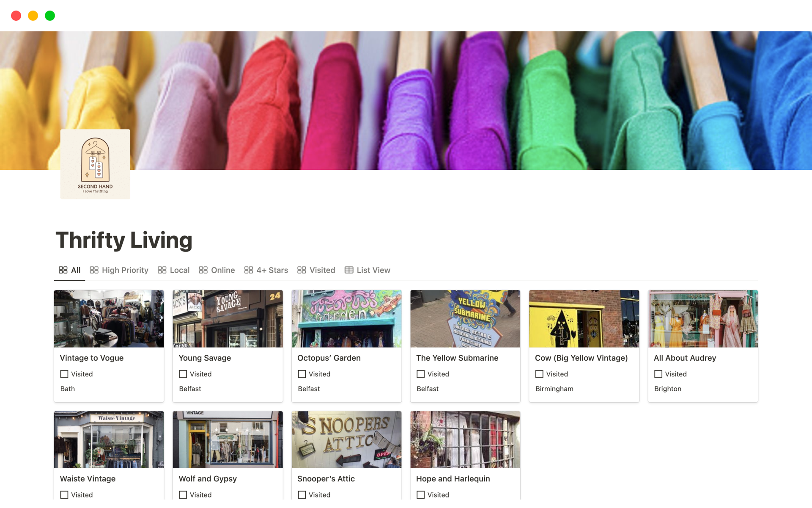Screen dimensions: 812x508
Task: Click the Thrifty Living page title
Action: (124, 240)
